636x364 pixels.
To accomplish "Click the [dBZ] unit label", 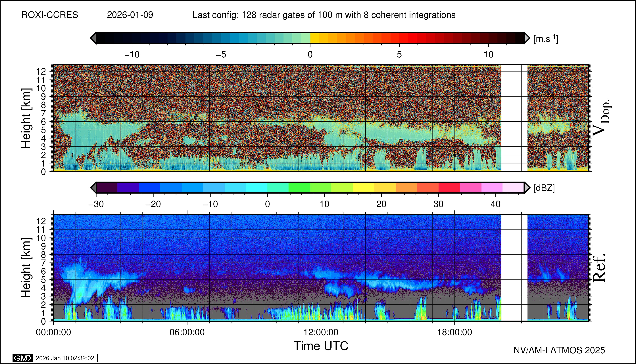I will [544, 188].
